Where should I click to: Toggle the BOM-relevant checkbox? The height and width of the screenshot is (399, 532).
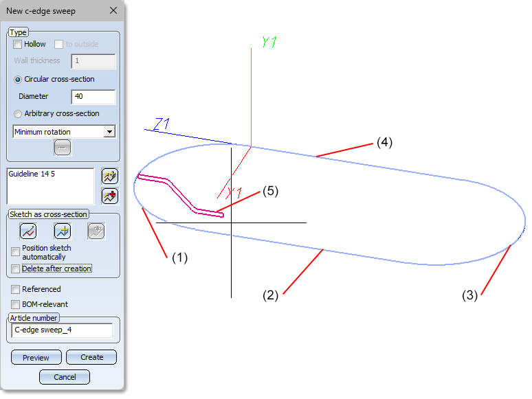coord(15,304)
